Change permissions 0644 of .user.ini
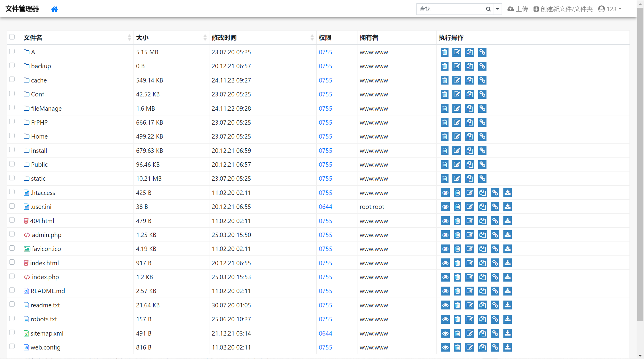Screen dimensions: 644x359 (325, 207)
